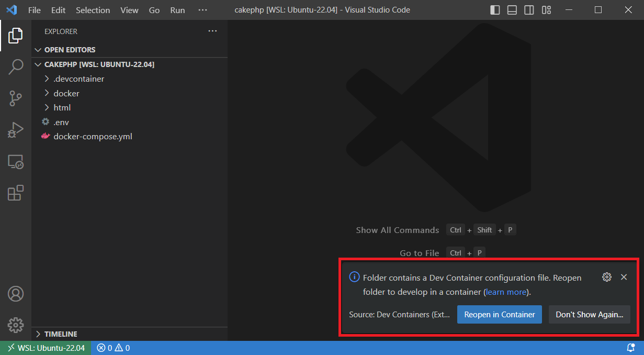The height and width of the screenshot is (355, 644).
Task: Click Reopen in Container button
Action: tap(499, 314)
